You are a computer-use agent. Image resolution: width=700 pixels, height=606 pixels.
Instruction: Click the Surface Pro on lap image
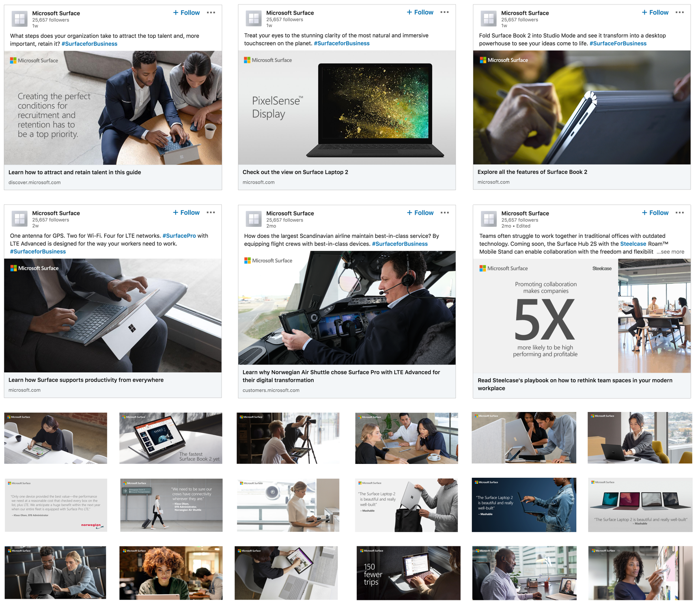(x=113, y=315)
